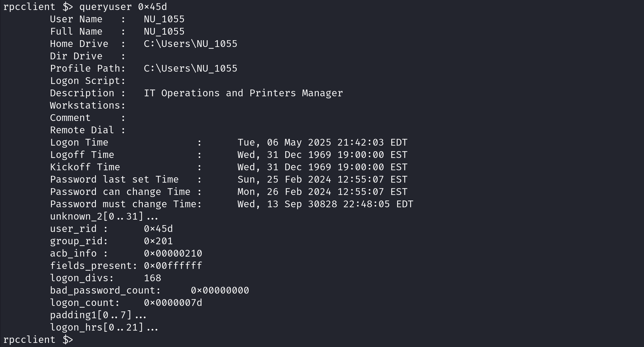Click the User Name value NU_1055
This screenshot has height=347, width=644.
(x=164, y=19)
